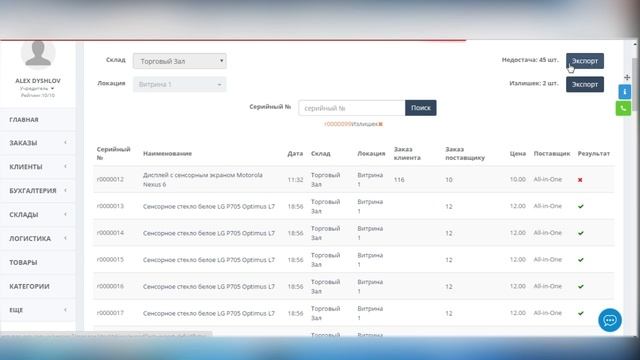Click the ALEX DYSHLOV user name
The image size is (640, 360).
pos(38,81)
